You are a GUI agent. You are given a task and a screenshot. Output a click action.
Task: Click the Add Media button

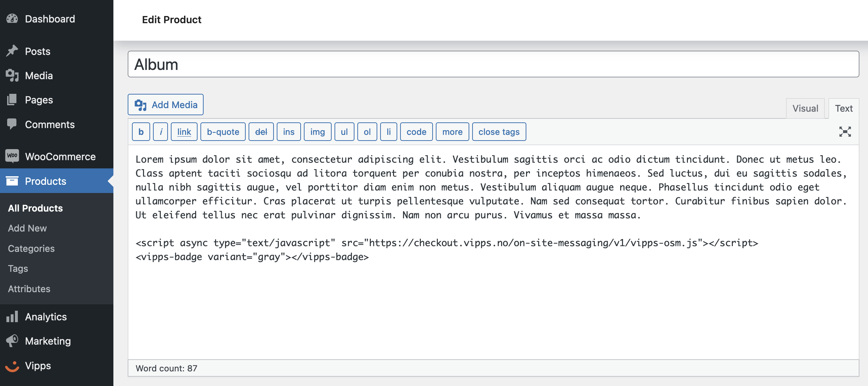pos(165,105)
